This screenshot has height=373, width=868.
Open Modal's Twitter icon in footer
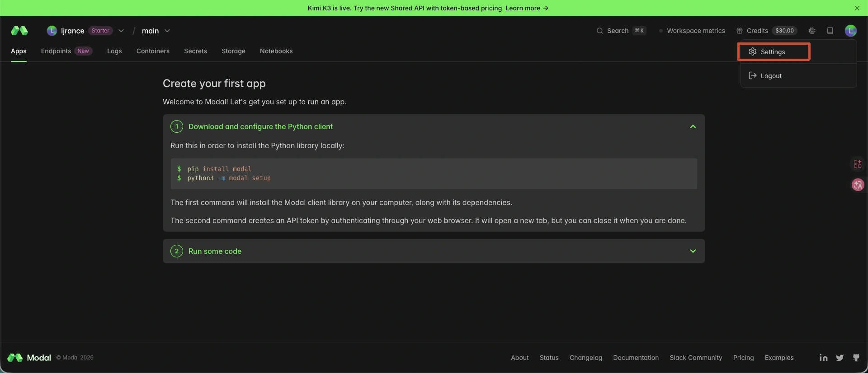click(840, 358)
